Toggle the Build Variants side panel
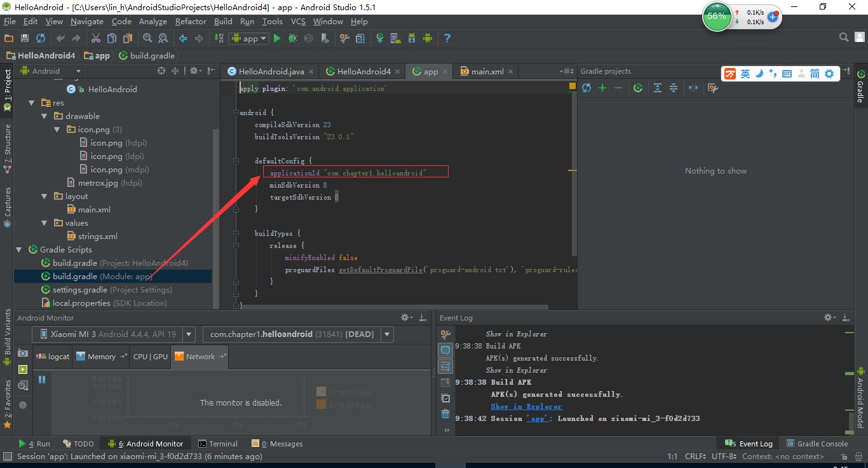This screenshot has height=468, width=868. (8, 337)
